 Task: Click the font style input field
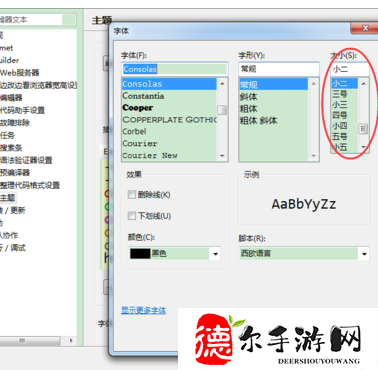pos(279,69)
